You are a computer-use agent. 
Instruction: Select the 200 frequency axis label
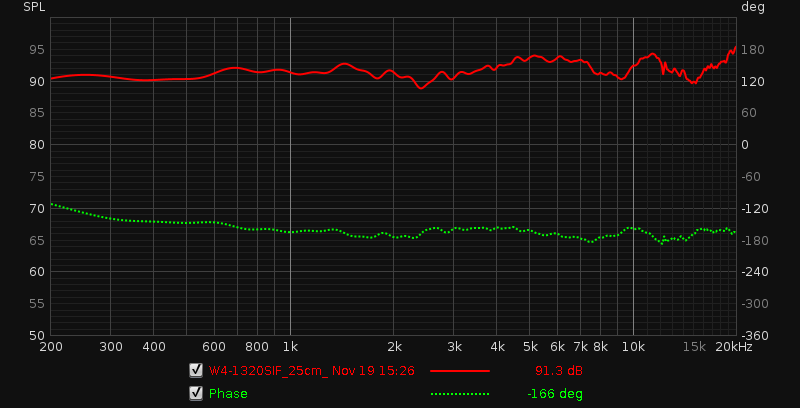[x=51, y=347]
